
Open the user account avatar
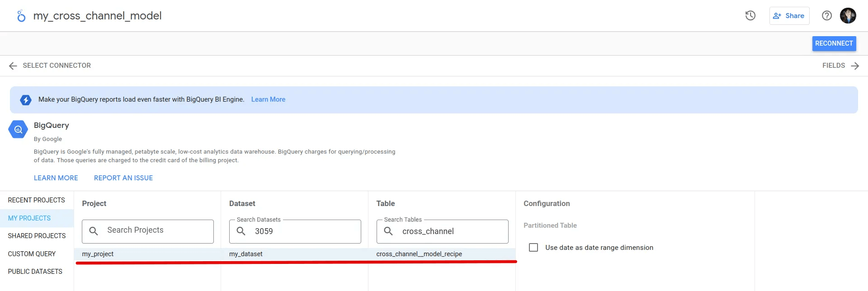pos(848,16)
